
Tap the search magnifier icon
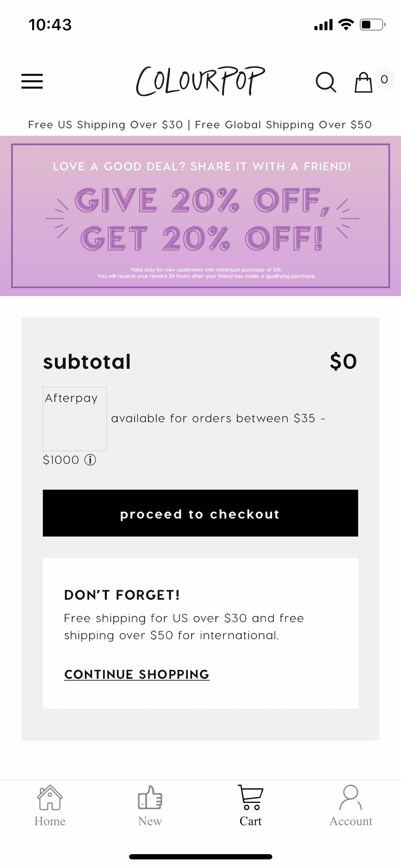click(325, 82)
